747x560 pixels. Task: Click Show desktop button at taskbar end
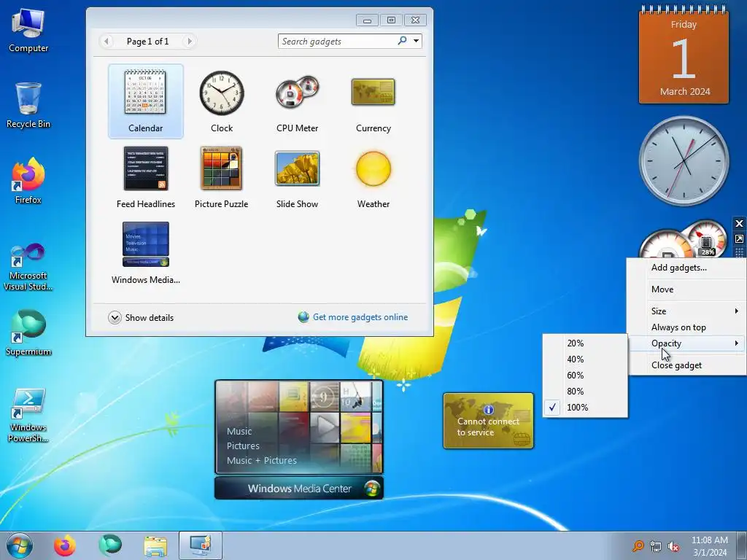tap(742, 545)
